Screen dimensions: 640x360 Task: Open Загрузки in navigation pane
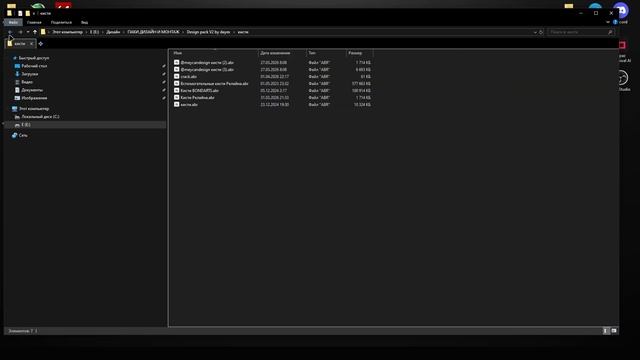click(29, 74)
